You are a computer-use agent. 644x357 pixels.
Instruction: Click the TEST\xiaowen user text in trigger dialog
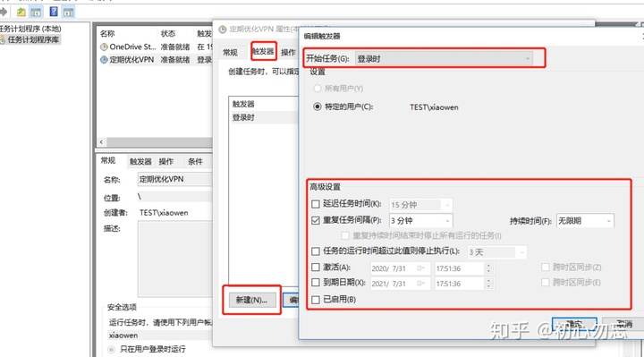(x=434, y=107)
